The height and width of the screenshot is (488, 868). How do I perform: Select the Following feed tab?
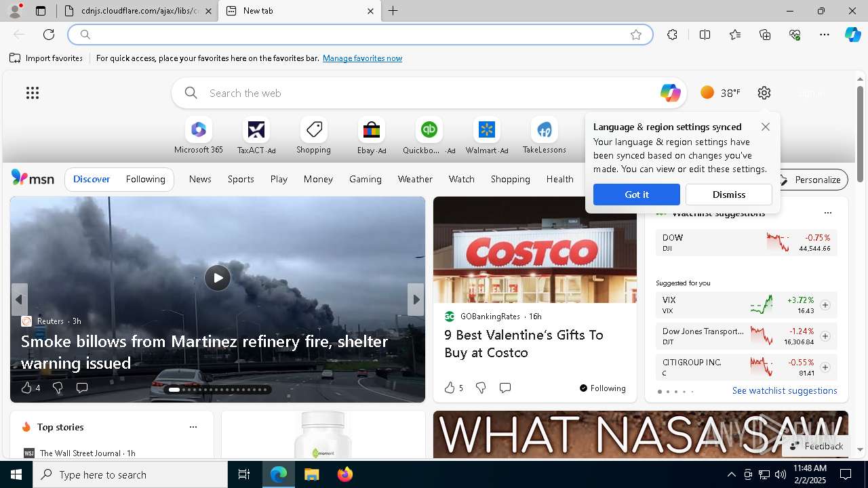pyautogui.click(x=145, y=179)
